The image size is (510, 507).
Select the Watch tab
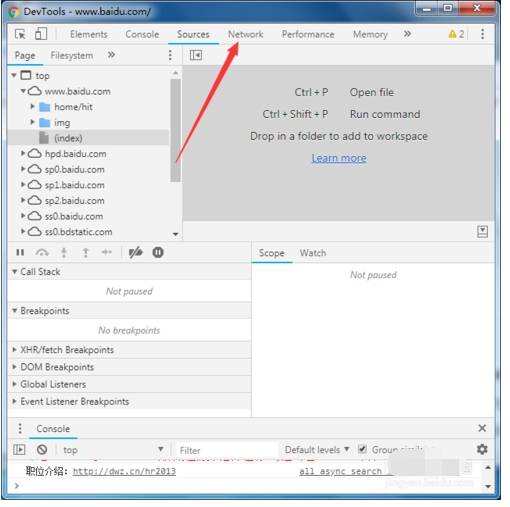(x=313, y=253)
